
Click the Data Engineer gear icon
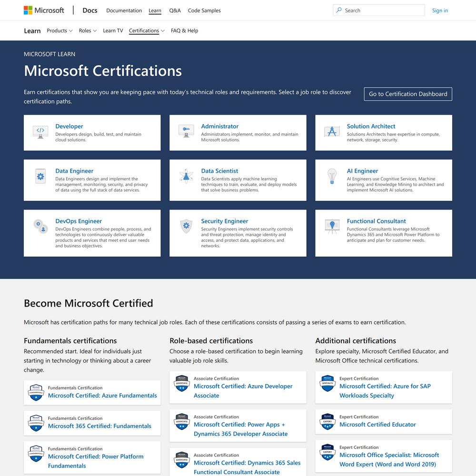click(x=40, y=177)
